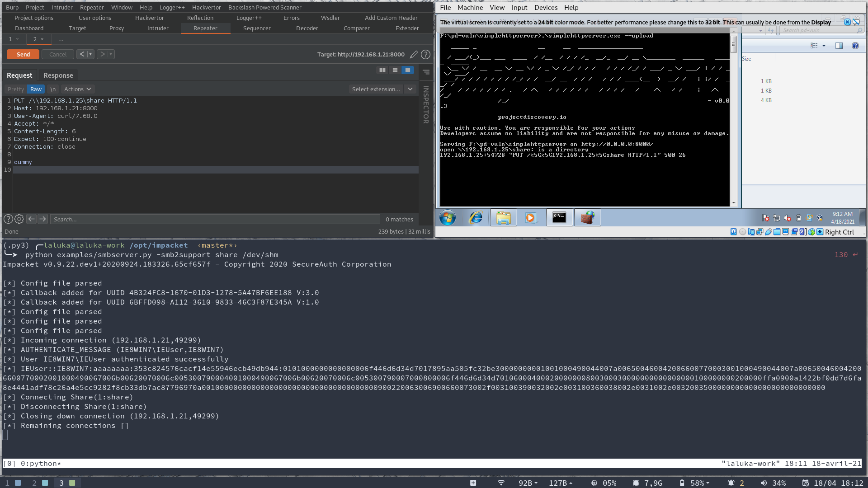This screenshot has height=488, width=868.
Task: Click the request search input field
Action: point(215,219)
